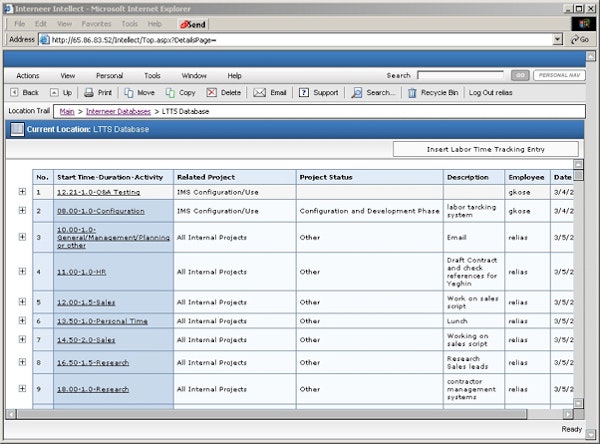Open the Favorites browser menu
The height and width of the screenshot is (444, 600).
[x=97, y=23]
